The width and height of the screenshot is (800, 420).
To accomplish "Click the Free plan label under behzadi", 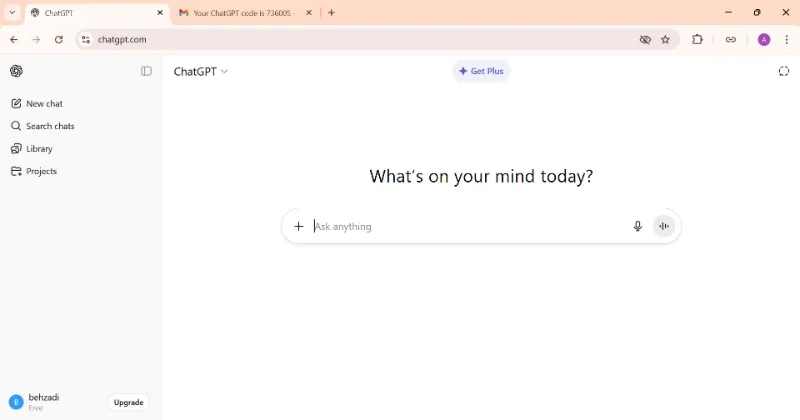I will [36, 408].
